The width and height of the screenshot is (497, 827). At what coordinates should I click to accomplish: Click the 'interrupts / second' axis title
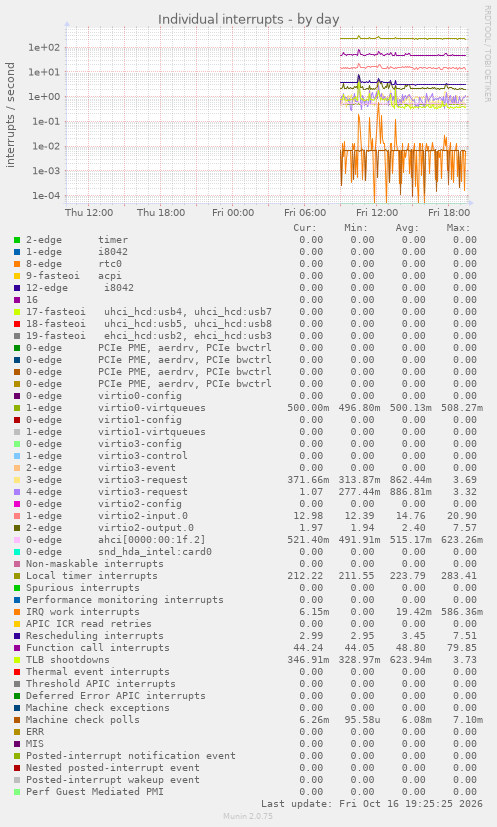pos(11,115)
